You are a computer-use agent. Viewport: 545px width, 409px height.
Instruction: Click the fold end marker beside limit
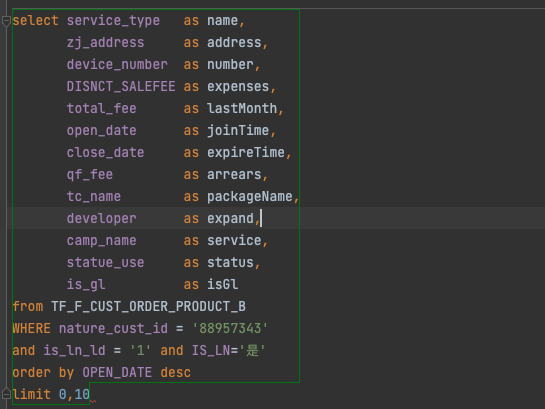[x=6, y=394]
